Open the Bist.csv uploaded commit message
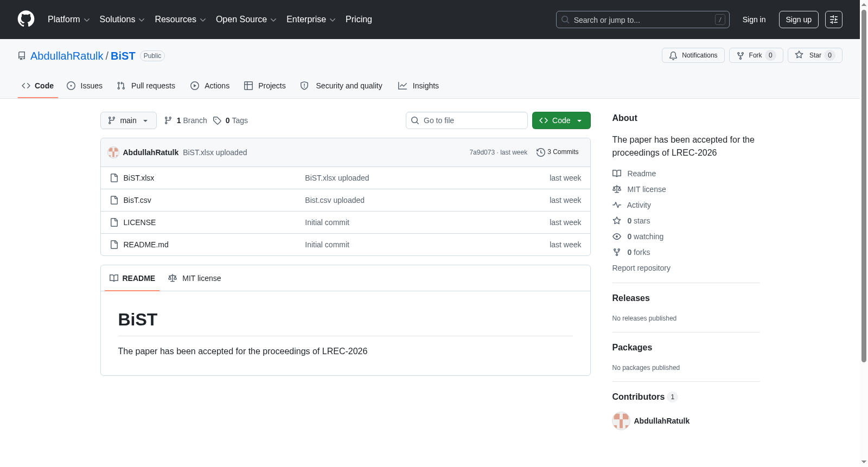This screenshot has width=868, height=467. [335, 200]
